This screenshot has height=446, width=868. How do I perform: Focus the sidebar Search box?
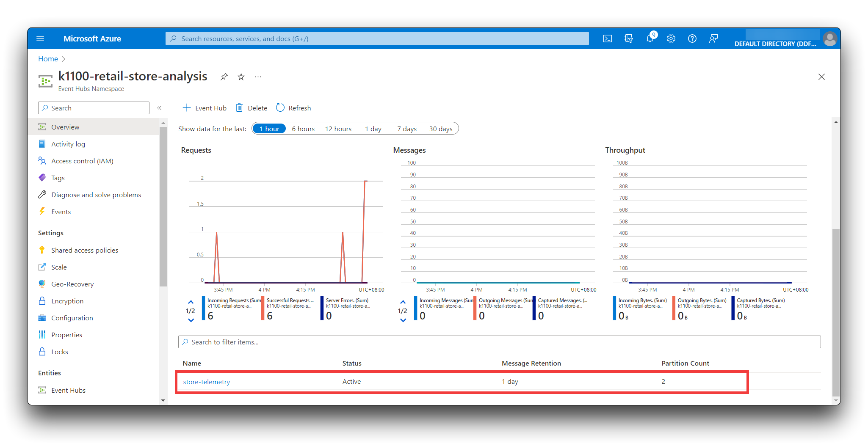point(94,108)
